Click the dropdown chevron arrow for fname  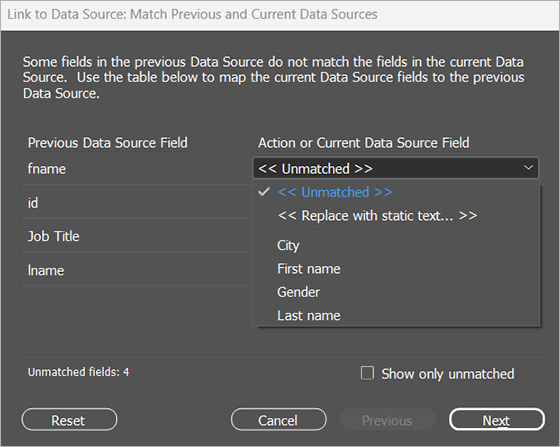tap(528, 167)
